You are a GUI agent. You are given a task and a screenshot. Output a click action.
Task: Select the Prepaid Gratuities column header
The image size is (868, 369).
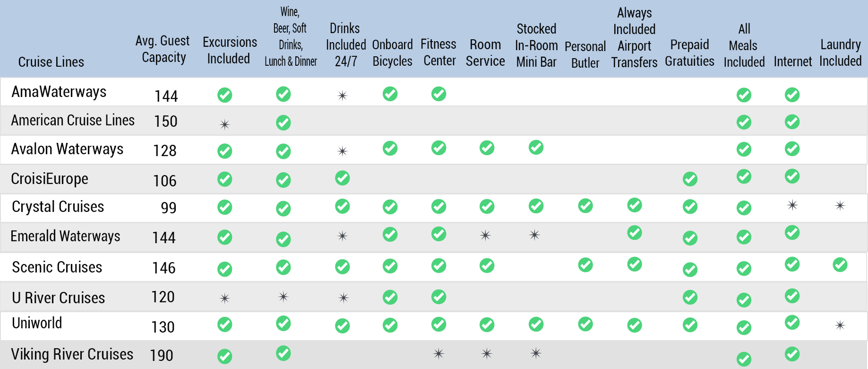point(689,53)
